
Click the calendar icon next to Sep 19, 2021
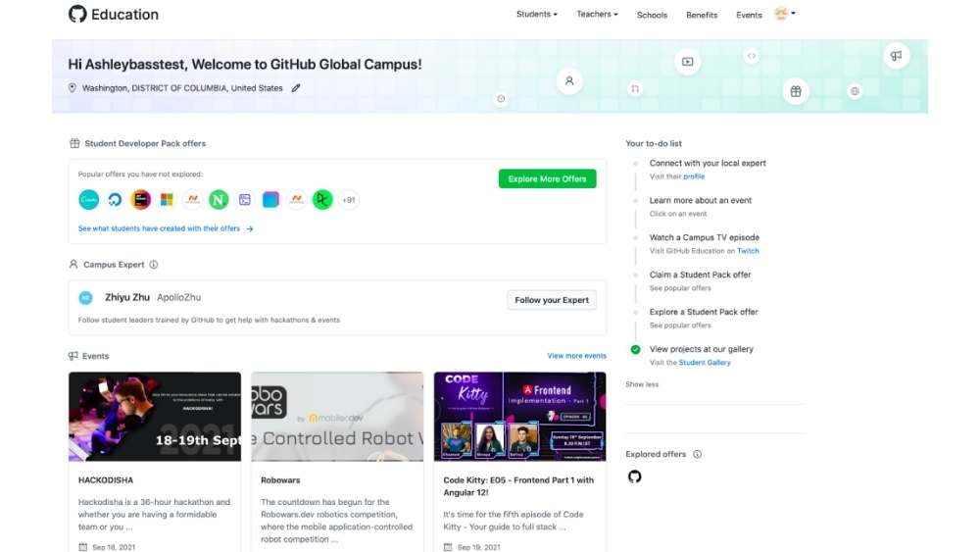tap(448, 547)
